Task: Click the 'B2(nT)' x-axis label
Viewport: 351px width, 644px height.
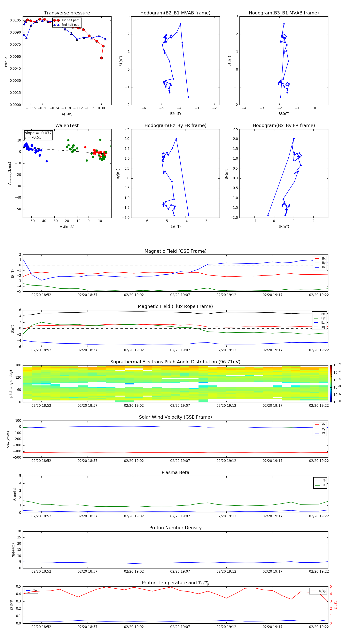Action: click(175, 114)
